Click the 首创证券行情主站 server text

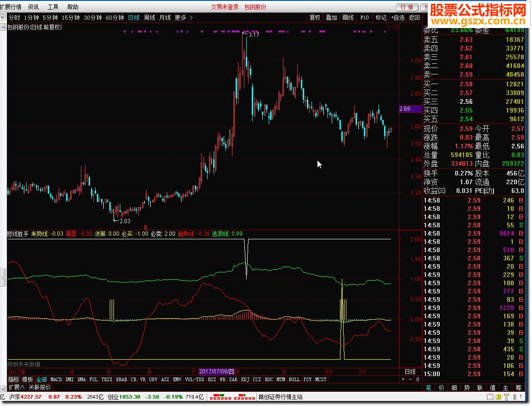click(x=280, y=397)
